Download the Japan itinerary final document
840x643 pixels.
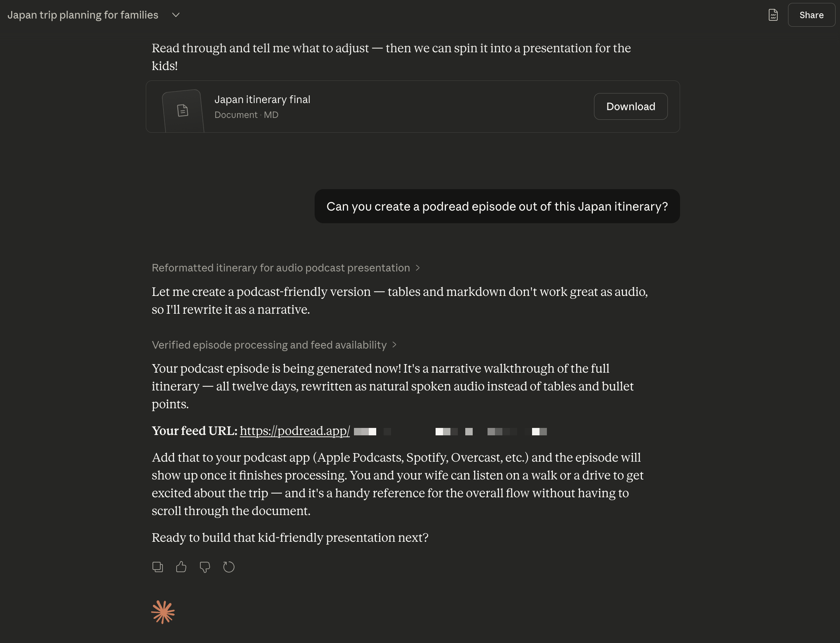coord(631,106)
